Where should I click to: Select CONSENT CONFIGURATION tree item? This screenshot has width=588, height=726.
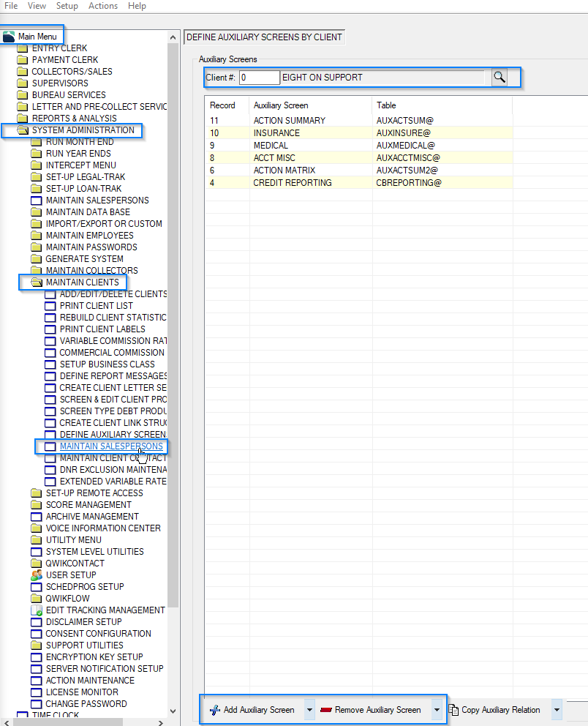(x=98, y=634)
